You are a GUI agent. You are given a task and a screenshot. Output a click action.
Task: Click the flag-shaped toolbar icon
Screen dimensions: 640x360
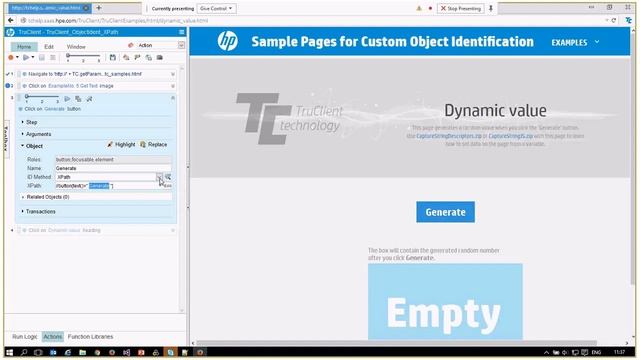pos(137,58)
